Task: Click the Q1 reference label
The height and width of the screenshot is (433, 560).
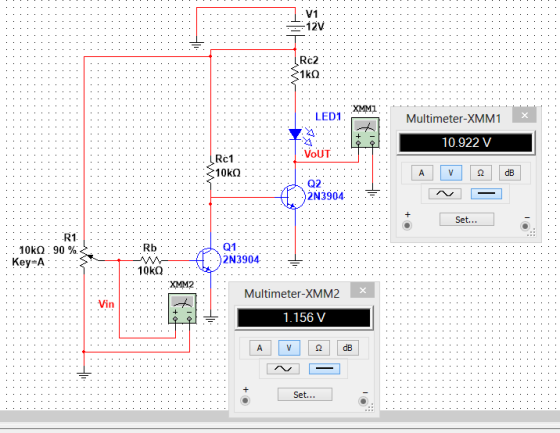Action: tap(229, 247)
